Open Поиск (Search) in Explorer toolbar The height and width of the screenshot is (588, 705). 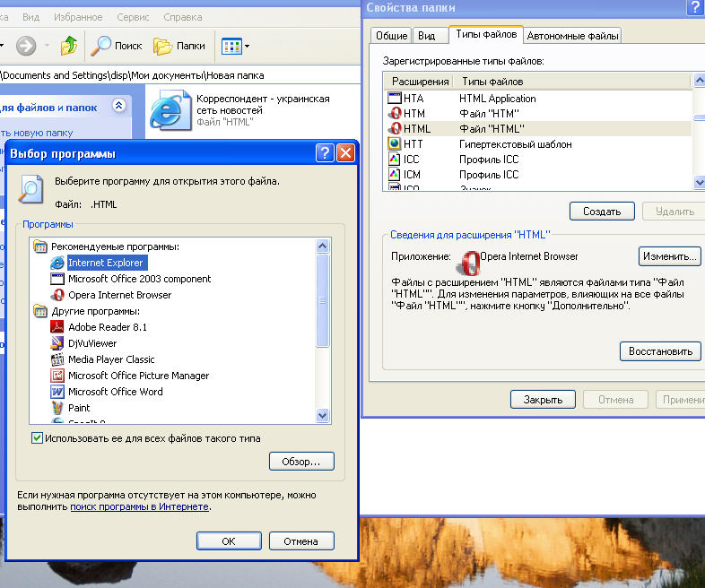[116, 46]
